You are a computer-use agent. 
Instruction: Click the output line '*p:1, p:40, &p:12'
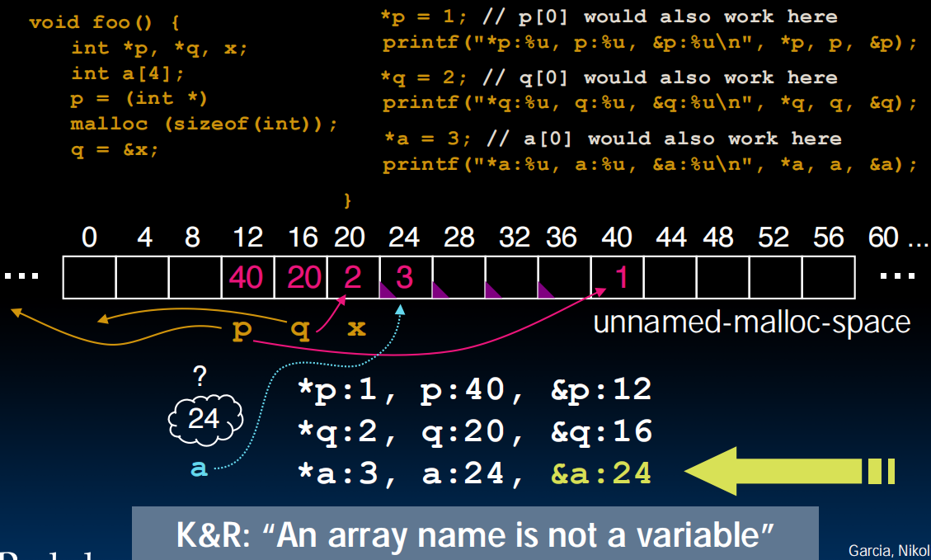click(x=474, y=390)
